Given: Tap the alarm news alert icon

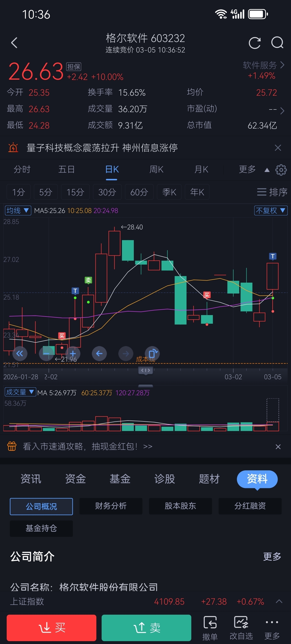Looking at the screenshot, I should 13,147.
